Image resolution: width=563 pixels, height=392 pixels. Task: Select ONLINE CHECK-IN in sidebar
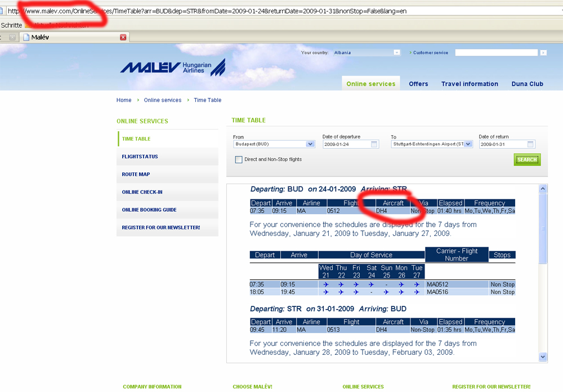[168, 192]
